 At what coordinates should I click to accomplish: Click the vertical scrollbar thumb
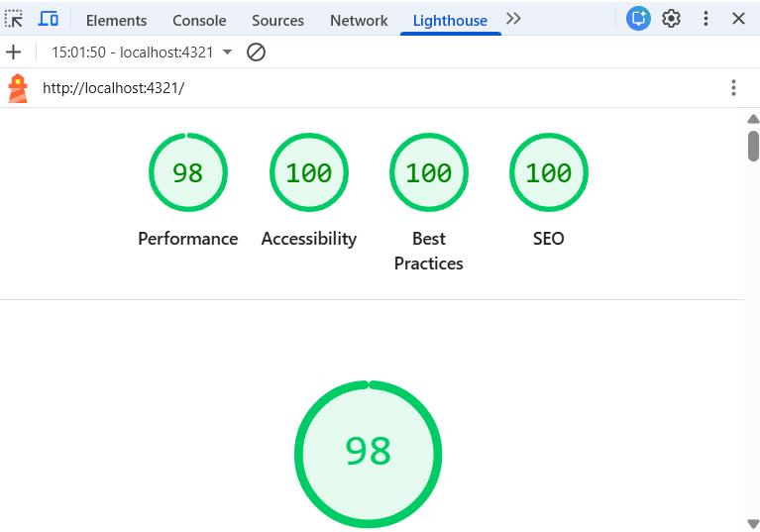coord(753,146)
